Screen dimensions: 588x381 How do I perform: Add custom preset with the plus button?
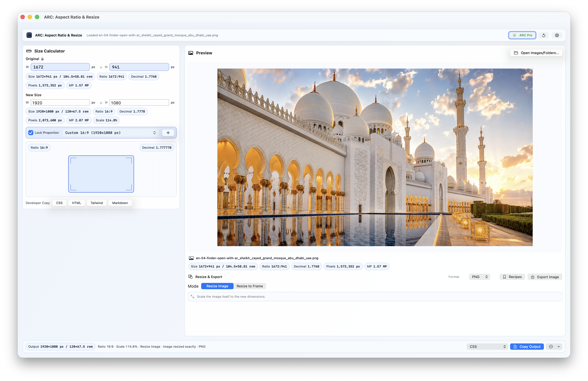tap(168, 133)
